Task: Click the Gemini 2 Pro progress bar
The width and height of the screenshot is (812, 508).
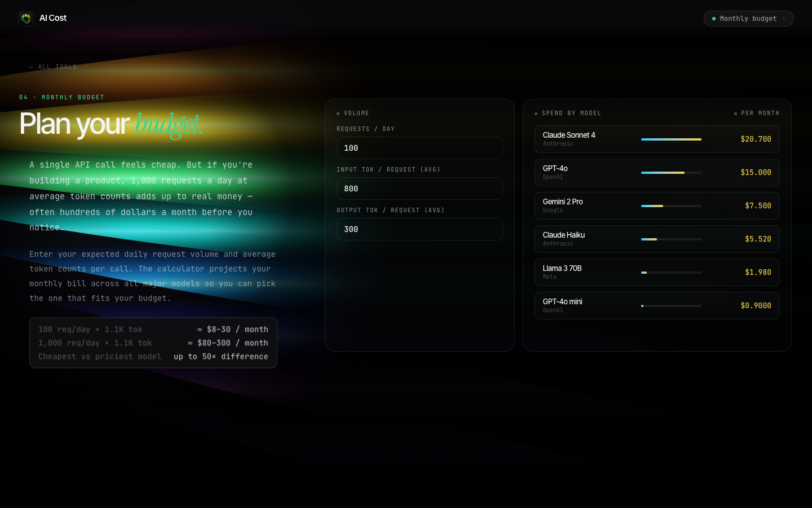Action: tap(671, 206)
